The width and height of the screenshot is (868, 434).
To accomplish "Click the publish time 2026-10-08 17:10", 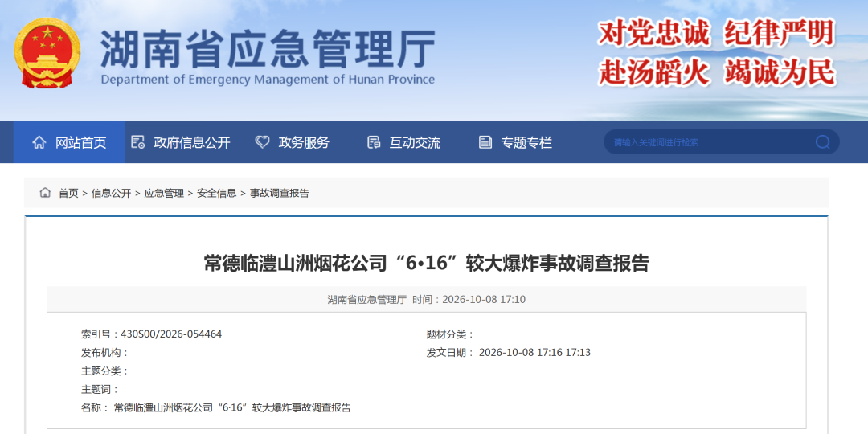I will coord(484,300).
